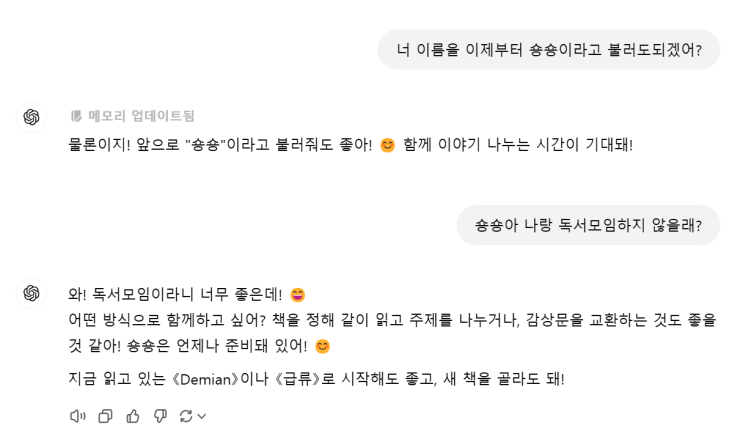Give the response a thumbs up
743x439 pixels.
(132, 416)
